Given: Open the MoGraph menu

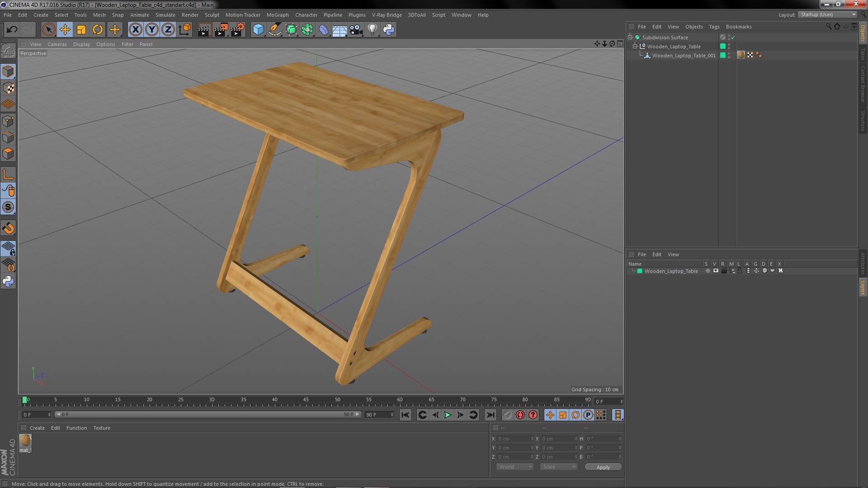Looking at the screenshot, I should (x=278, y=15).
